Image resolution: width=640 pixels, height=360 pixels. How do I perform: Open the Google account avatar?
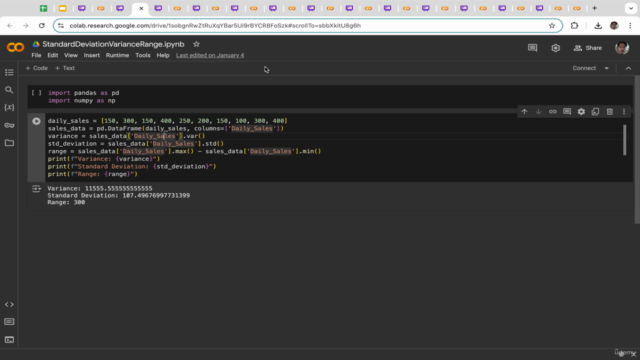tap(622, 48)
